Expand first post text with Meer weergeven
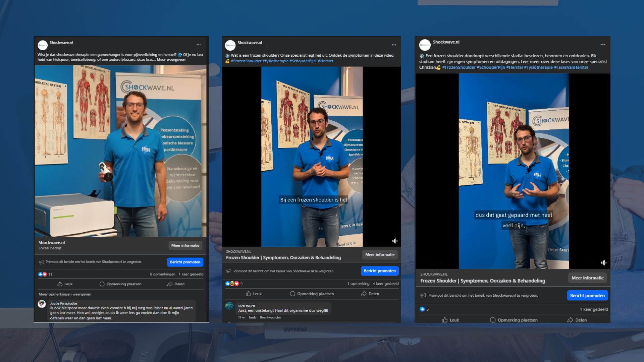 point(171,60)
